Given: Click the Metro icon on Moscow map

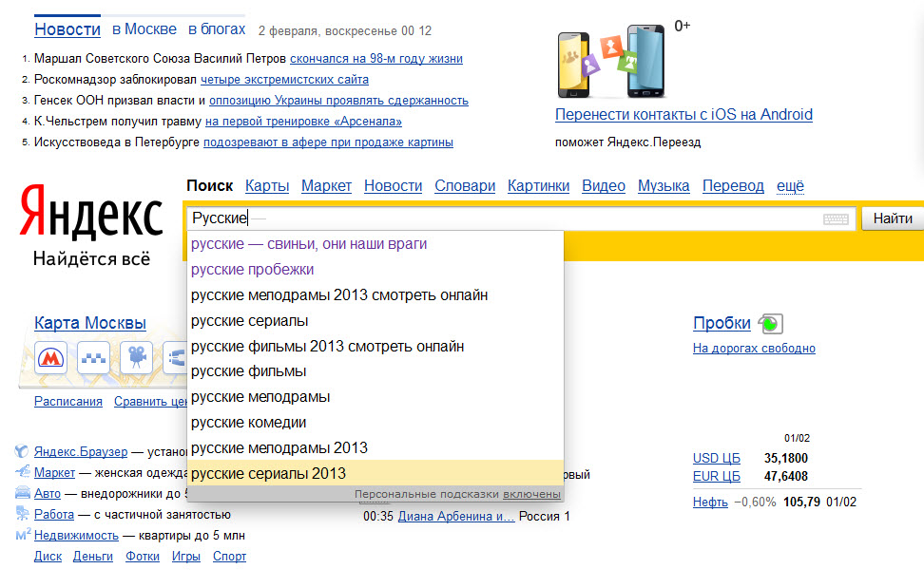Looking at the screenshot, I should point(50,357).
